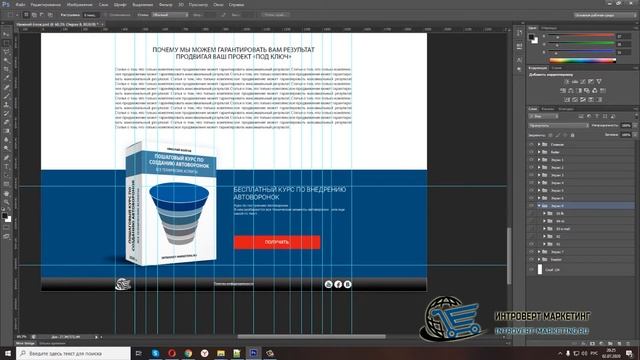This screenshot has width=640, height=360.
Task: Select the Magic Wand tool
Action: coord(6,60)
